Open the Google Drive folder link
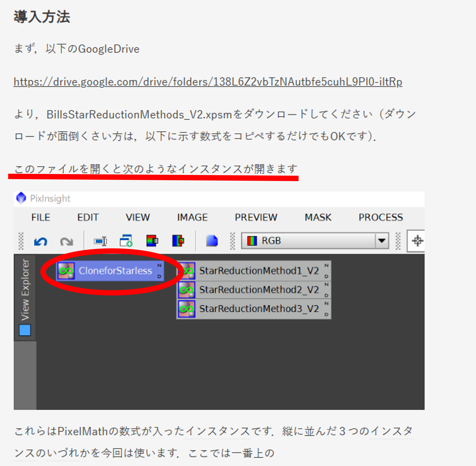 pos(208,82)
